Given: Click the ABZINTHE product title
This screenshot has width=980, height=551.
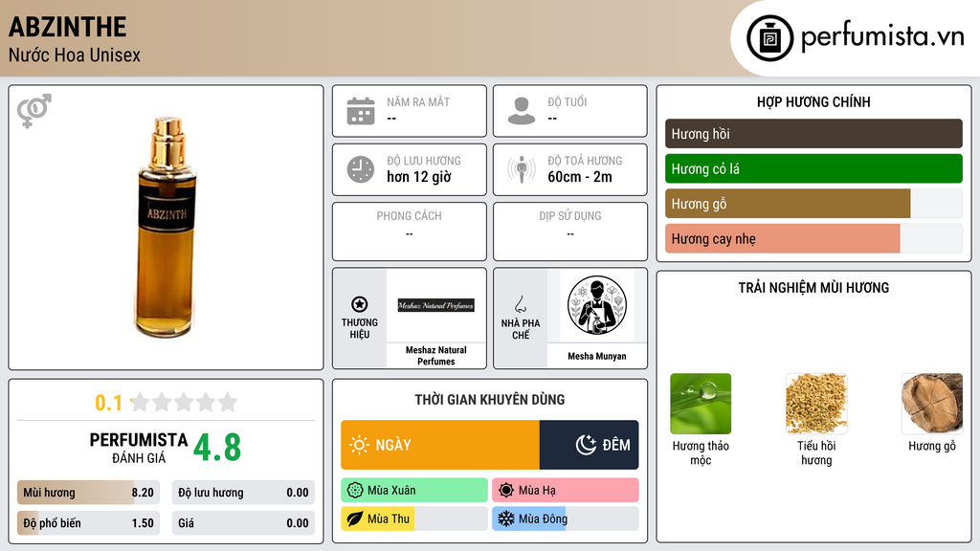Looking at the screenshot, I should (68, 27).
